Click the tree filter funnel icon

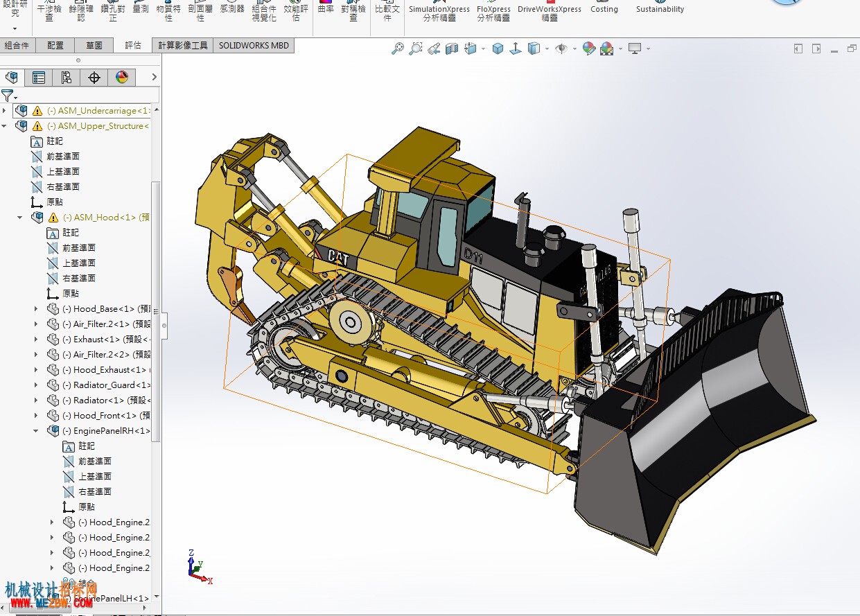pyautogui.click(x=8, y=95)
